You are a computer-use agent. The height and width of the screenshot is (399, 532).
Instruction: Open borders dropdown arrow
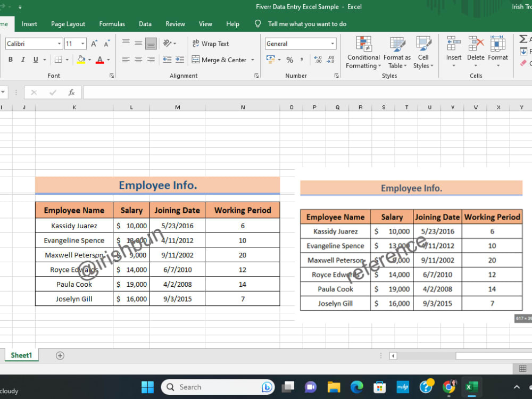(x=67, y=60)
